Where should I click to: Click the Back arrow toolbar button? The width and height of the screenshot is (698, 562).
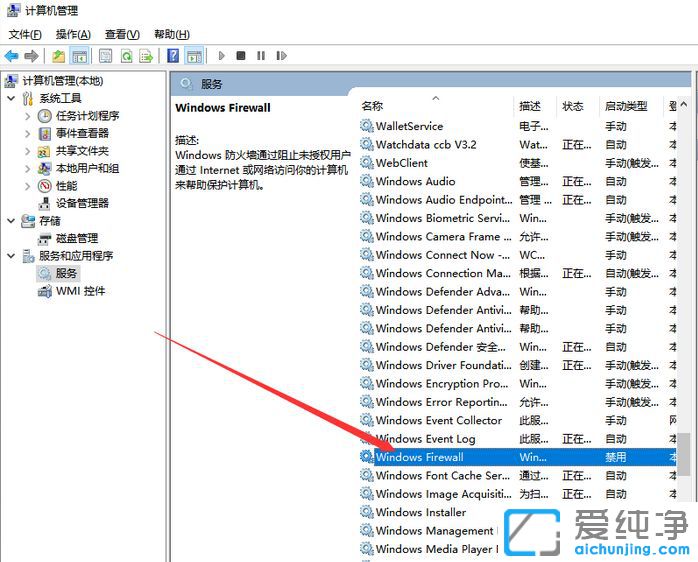click(11, 56)
